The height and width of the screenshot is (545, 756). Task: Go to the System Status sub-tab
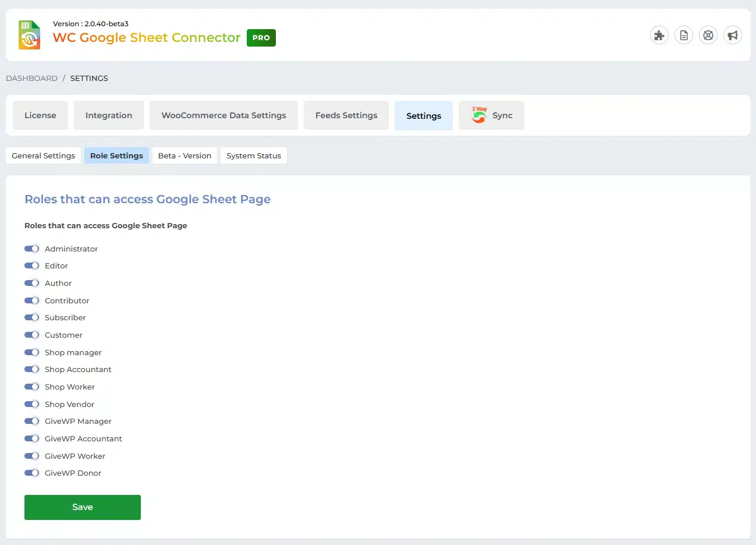pos(254,155)
